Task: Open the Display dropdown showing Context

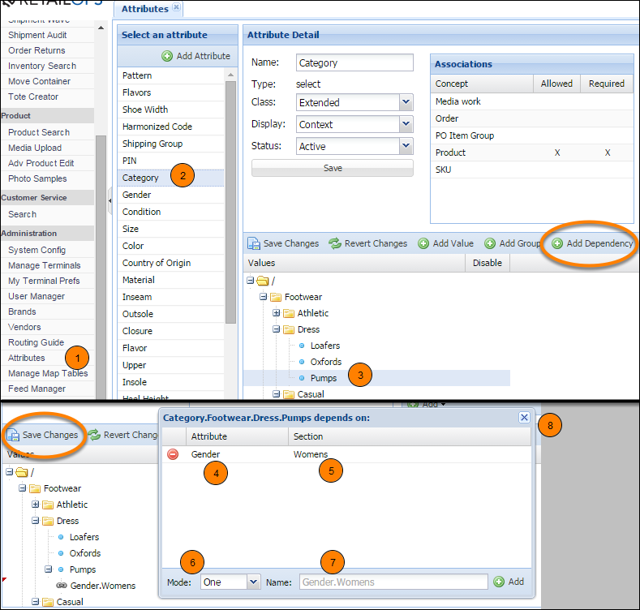Action: (x=406, y=124)
